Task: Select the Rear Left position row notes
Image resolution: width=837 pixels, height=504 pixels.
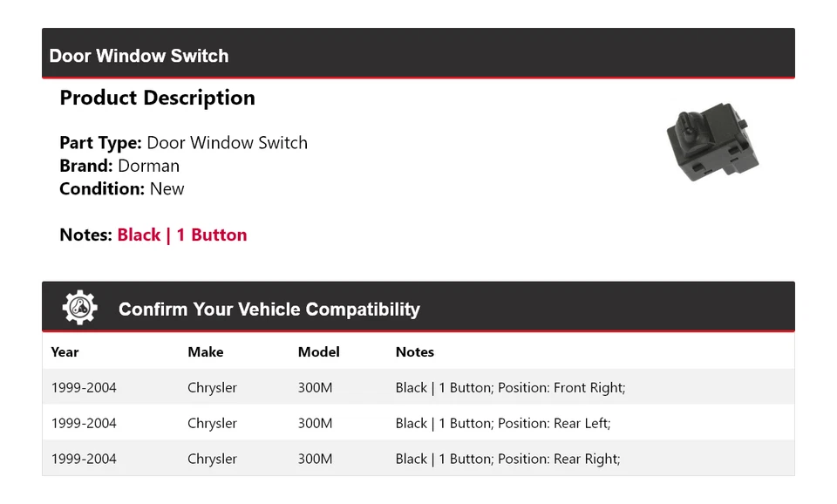Action: click(503, 424)
